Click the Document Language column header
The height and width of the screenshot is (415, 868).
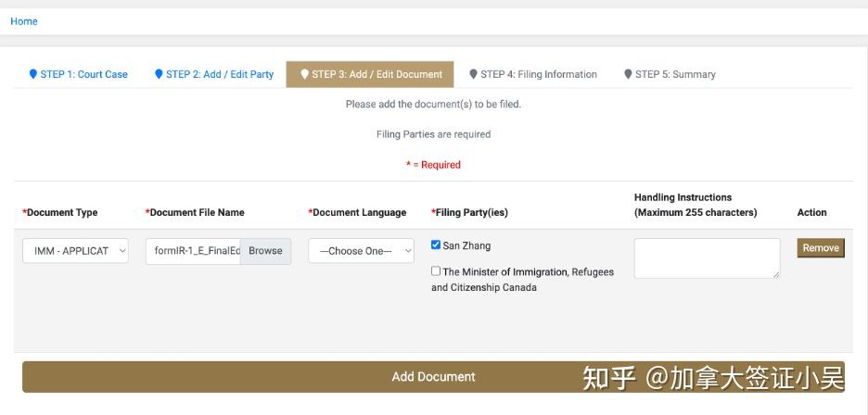tap(357, 212)
